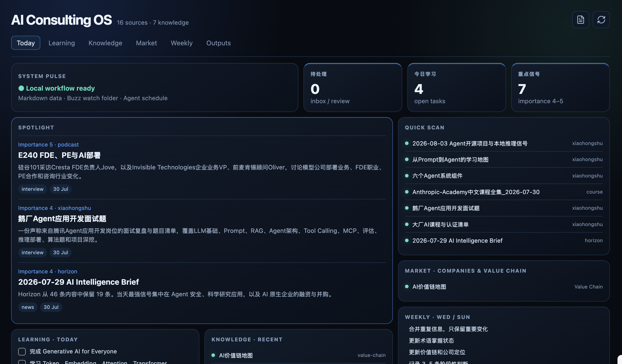
Task: Open Quick Scan item 2026-07-29 AI Intelligence Brief
Action: (504, 241)
